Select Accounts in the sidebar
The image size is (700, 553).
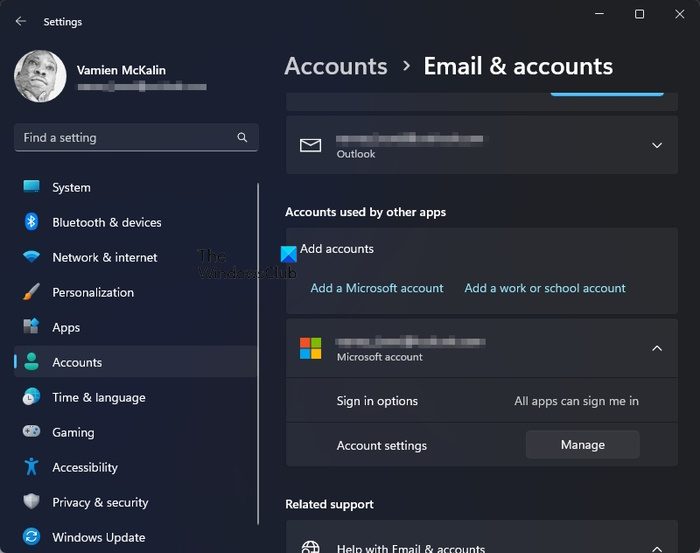135,362
